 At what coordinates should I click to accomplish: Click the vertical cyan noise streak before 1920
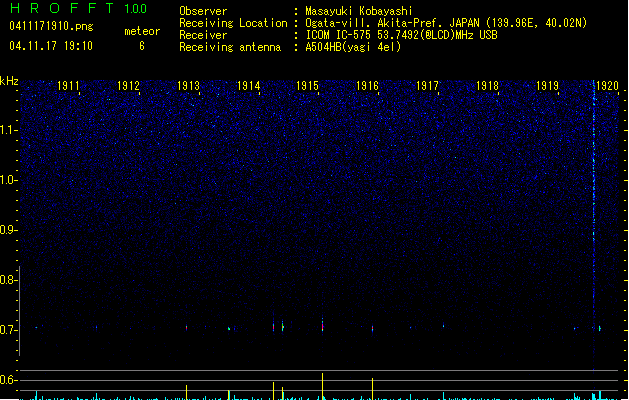pyautogui.click(x=594, y=225)
